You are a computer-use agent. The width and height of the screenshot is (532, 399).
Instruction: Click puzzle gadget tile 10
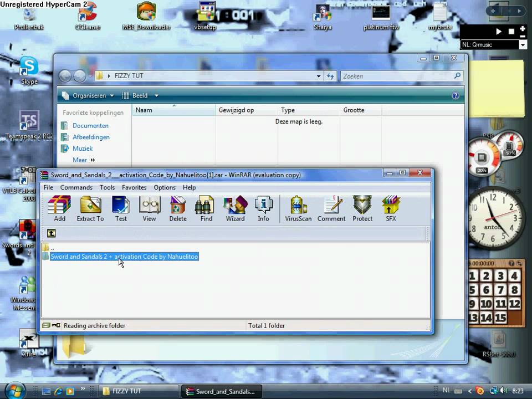(x=486, y=304)
